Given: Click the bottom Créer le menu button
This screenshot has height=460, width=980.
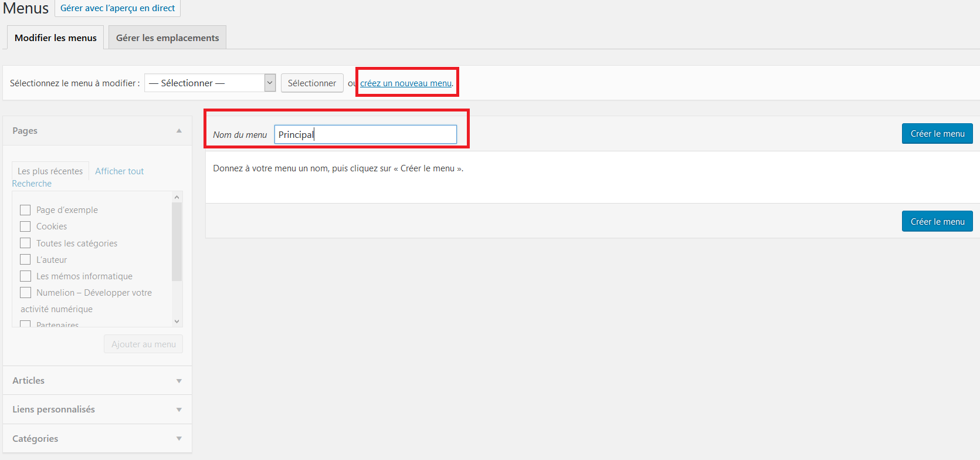Looking at the screenshot, I should 937,221.
